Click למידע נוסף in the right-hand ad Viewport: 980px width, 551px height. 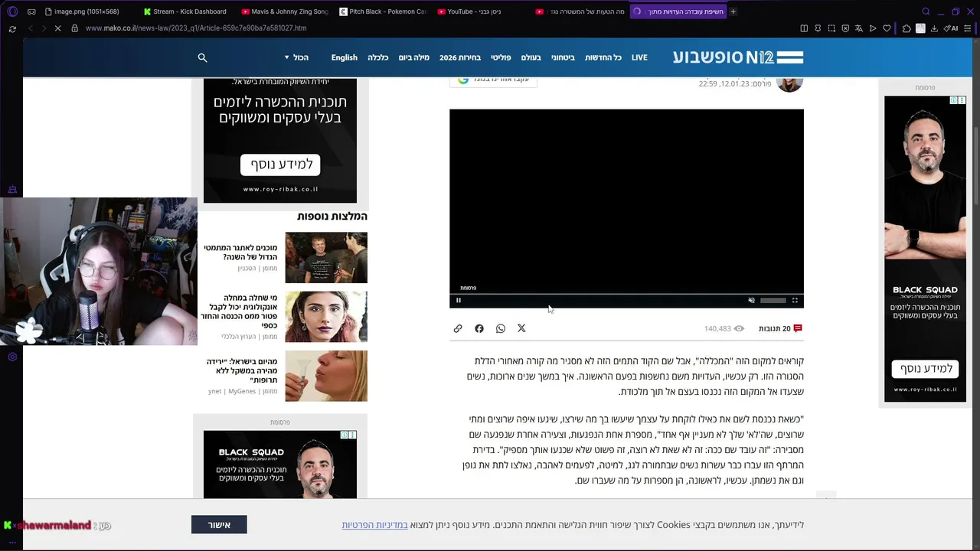point(925,369)
